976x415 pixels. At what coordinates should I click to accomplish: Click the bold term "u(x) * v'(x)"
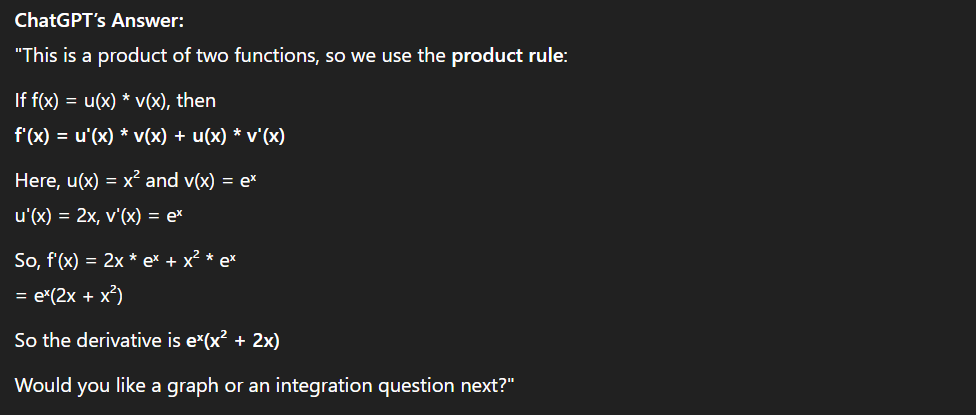click(x=239, y=136)
